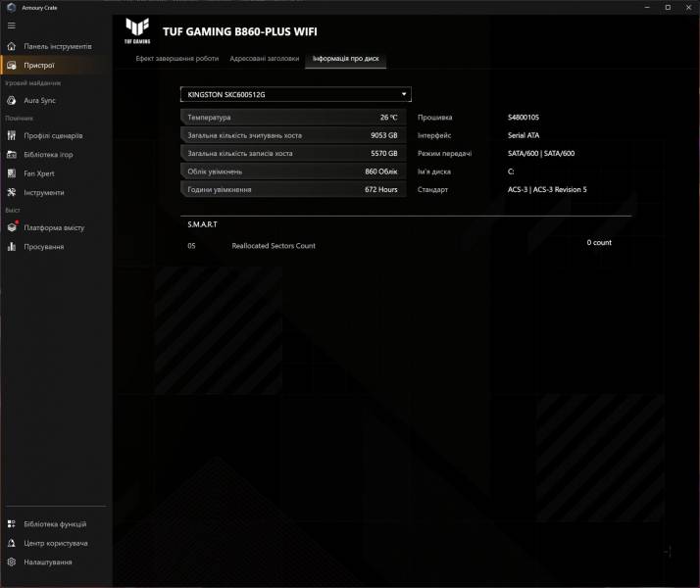Screen dimensions: 700x588
Task: Click TUF GAMING B860-PLUS WIFI title
Action: tap(240, 31)
